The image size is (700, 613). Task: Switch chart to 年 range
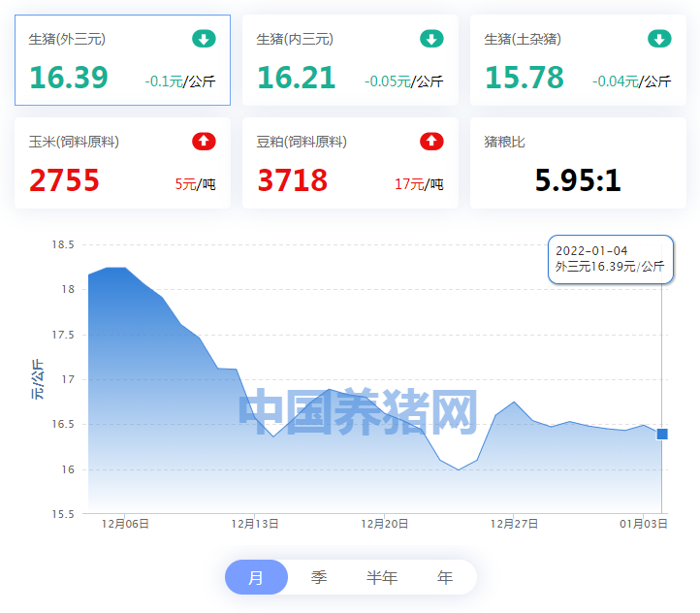[x=445, y=577]
